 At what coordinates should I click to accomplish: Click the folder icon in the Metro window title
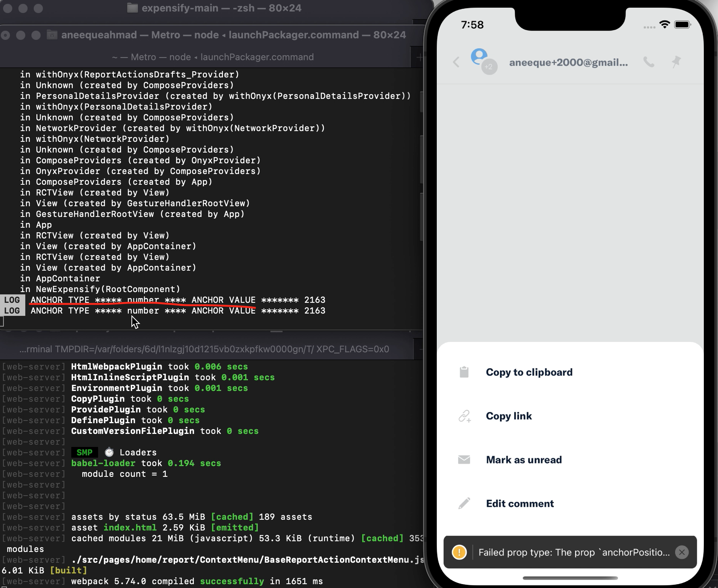[x=52, y=35]
